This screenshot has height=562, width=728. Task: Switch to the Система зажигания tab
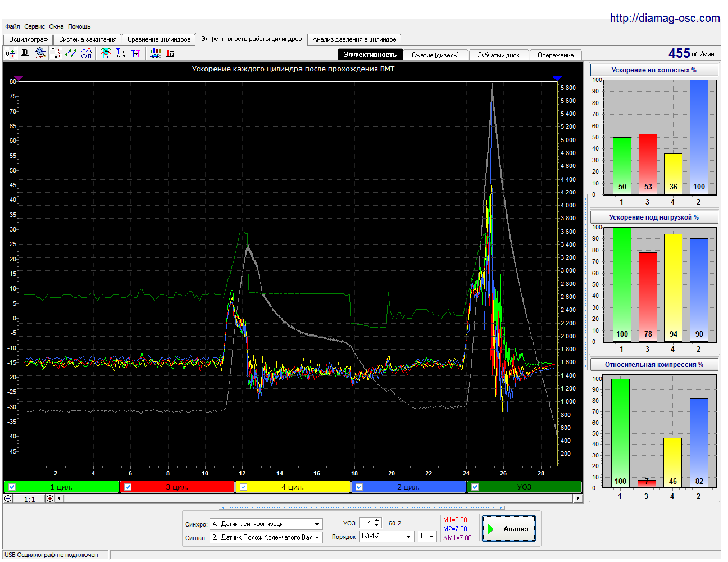click(88, 39)
